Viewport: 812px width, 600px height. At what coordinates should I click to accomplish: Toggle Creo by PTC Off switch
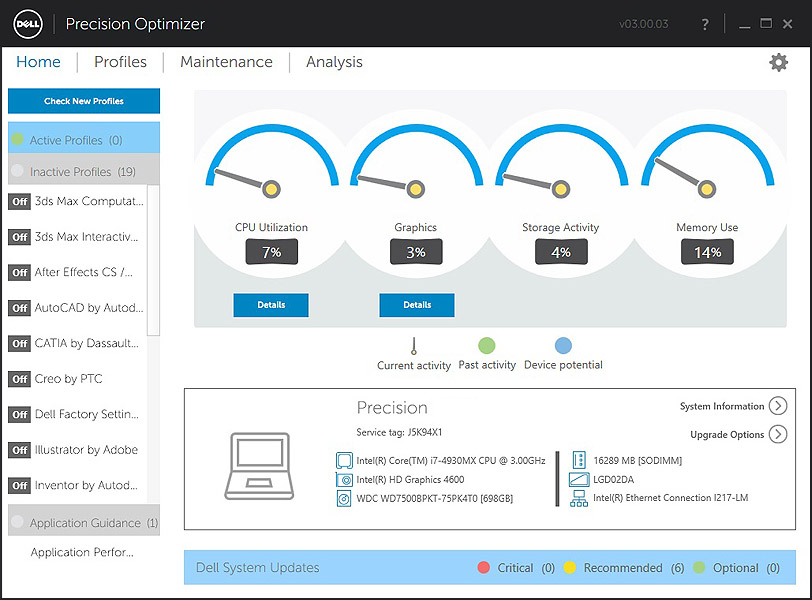tap(20, 379)
